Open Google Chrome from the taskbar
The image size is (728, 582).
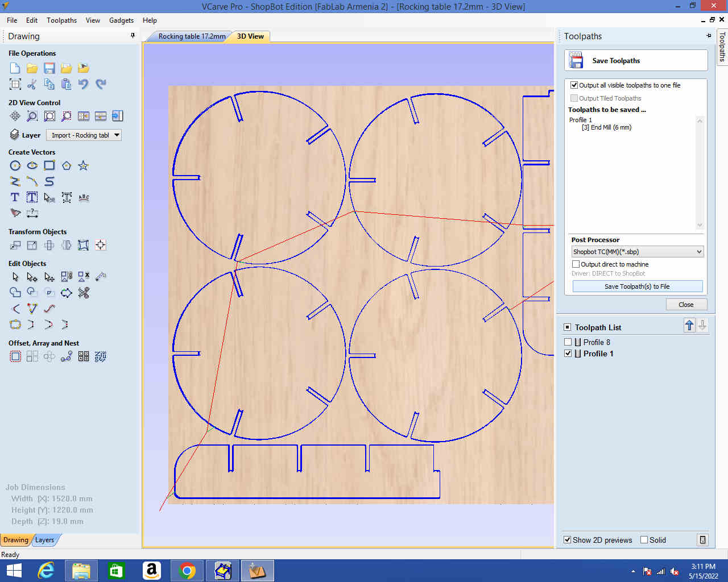[187, 570]
